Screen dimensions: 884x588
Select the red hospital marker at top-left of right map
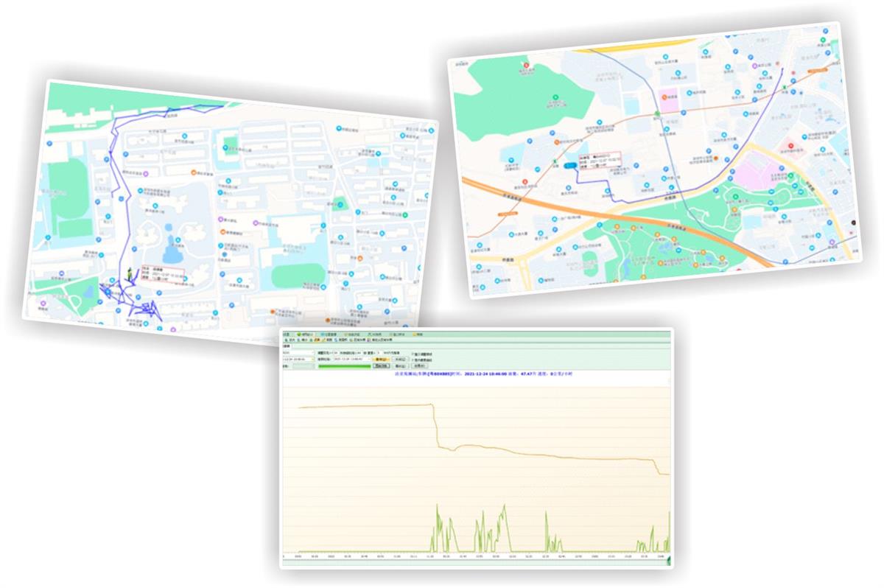tap(526, 66)
